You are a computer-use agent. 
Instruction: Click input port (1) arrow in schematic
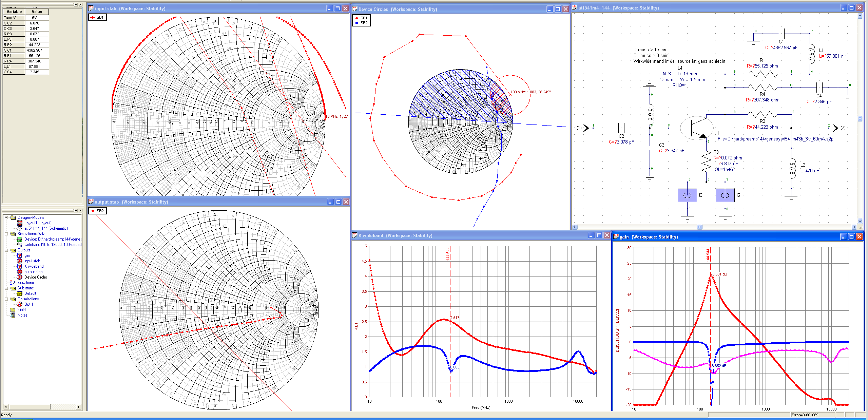click(x=585, y=128)
